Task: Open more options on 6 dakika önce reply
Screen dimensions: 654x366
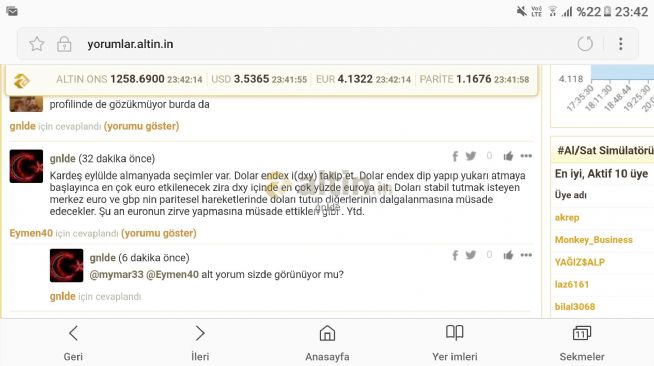Action: coord(526,255)
